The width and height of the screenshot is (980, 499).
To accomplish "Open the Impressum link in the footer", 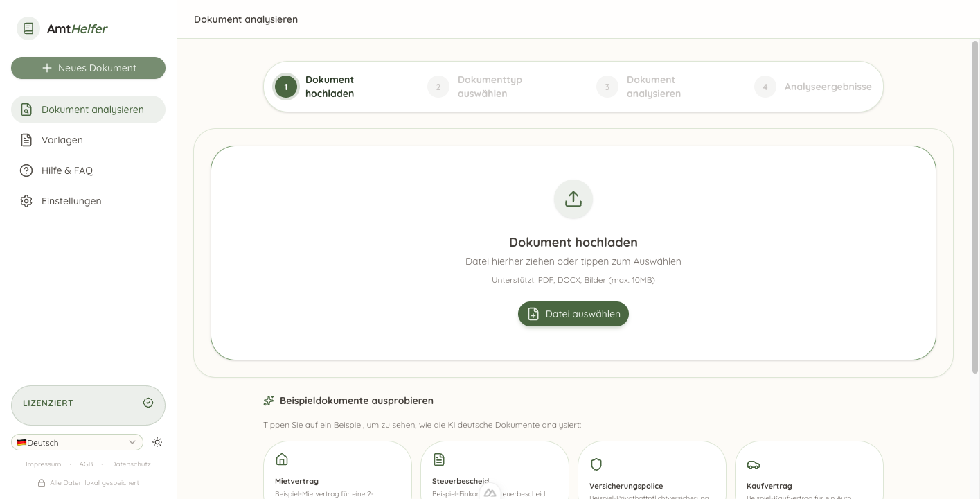I will 43,464.
